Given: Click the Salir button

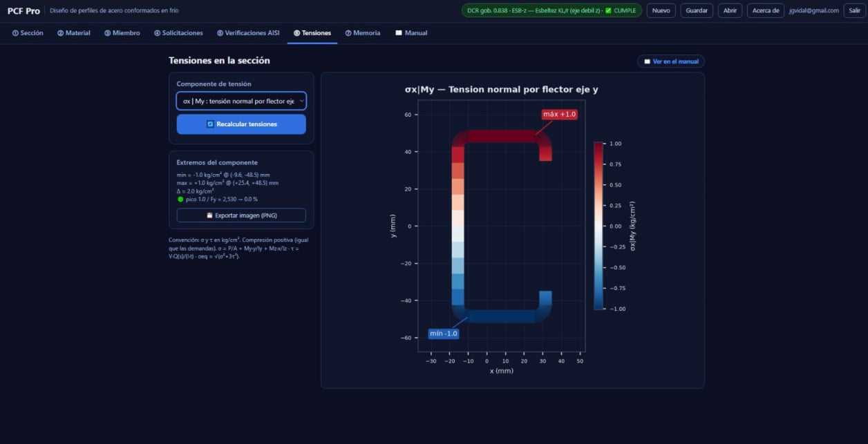Looking at the screenshot, I should 853,10.
